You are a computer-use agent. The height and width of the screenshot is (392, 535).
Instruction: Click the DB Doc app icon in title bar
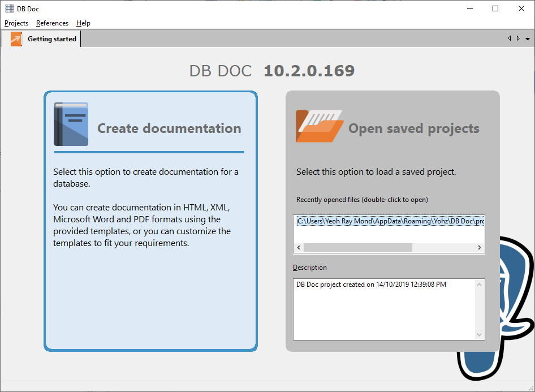(10, 8)
